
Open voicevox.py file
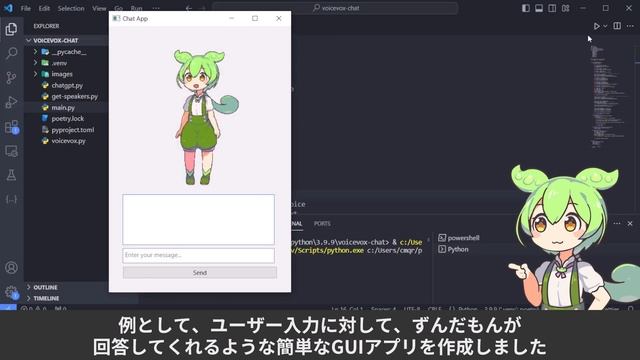[68, 141]
